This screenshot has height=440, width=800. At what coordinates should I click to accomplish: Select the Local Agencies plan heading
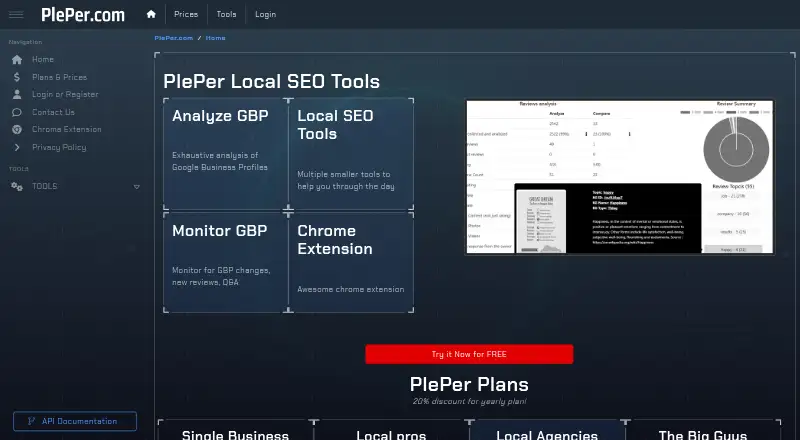click(x=547, y=435)
